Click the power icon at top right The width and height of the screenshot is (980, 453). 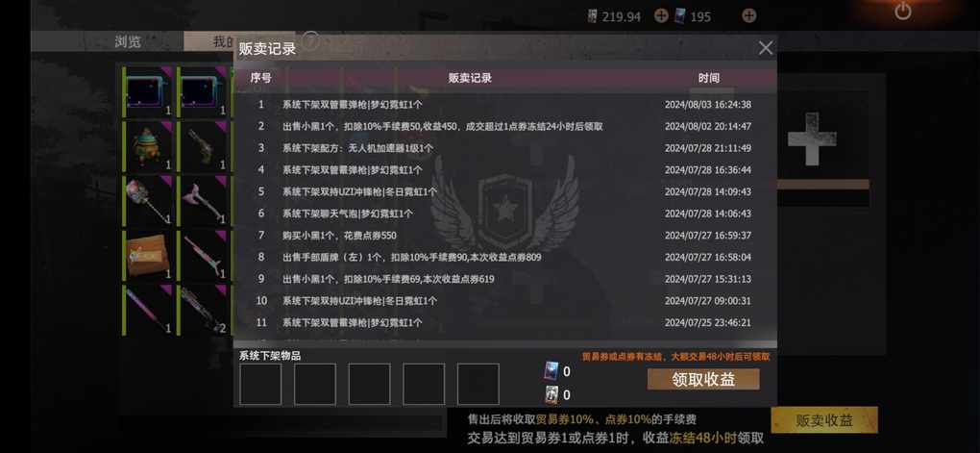(902, 11)
